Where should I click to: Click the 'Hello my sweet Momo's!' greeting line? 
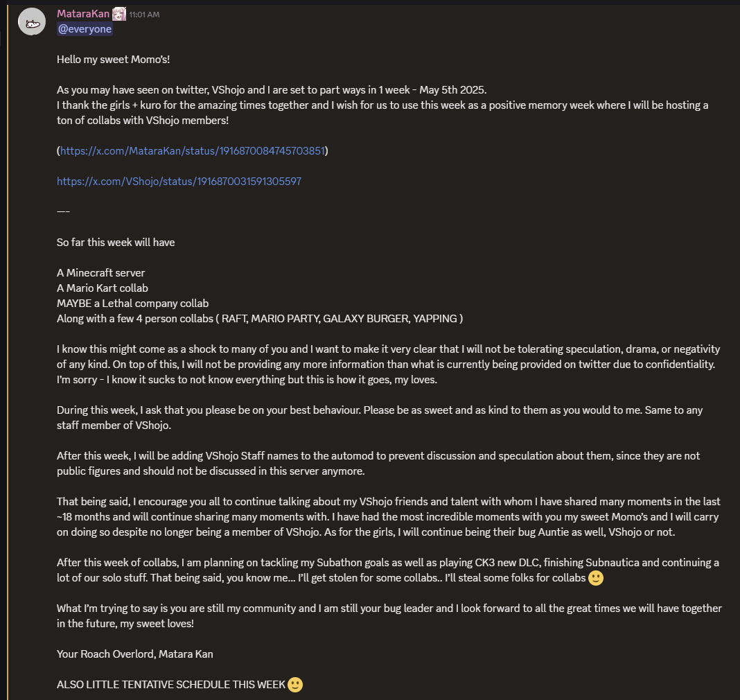click(113, 60)
